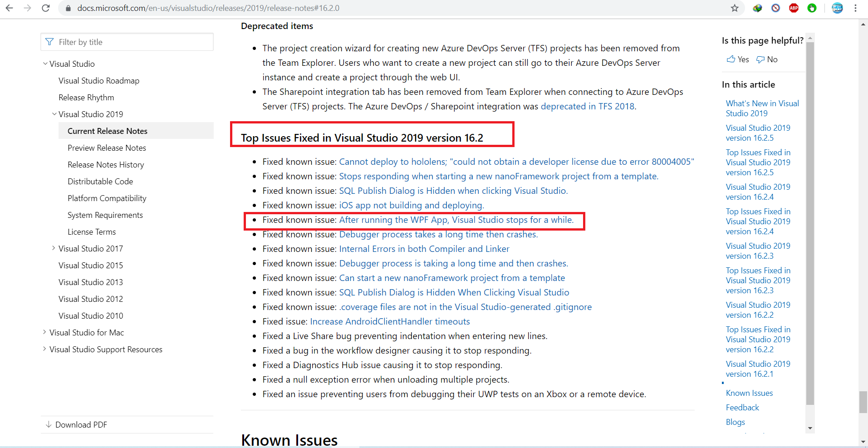868x448 pixels.
Task: Open System Requirements page
Action: point(105,215)
